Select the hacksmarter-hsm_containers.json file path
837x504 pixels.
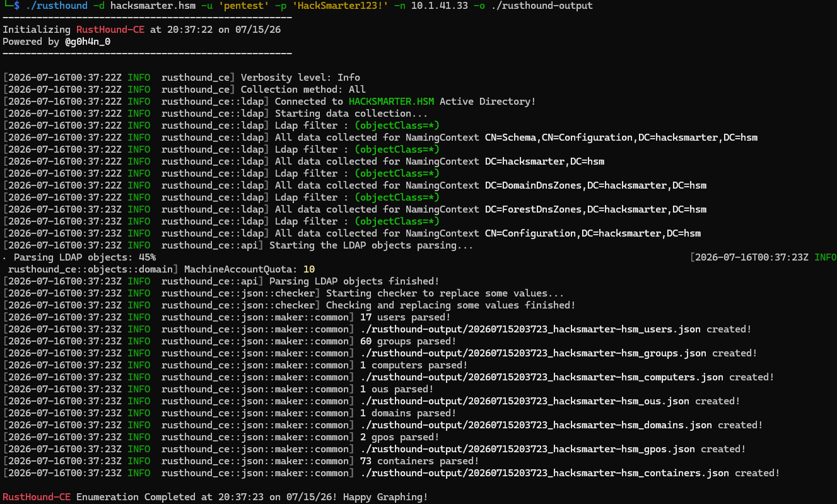pos(545,473)
